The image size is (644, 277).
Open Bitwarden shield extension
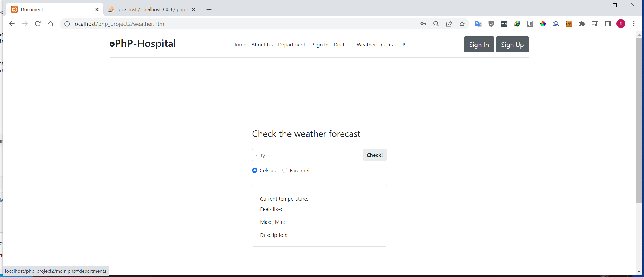[530, 24]
